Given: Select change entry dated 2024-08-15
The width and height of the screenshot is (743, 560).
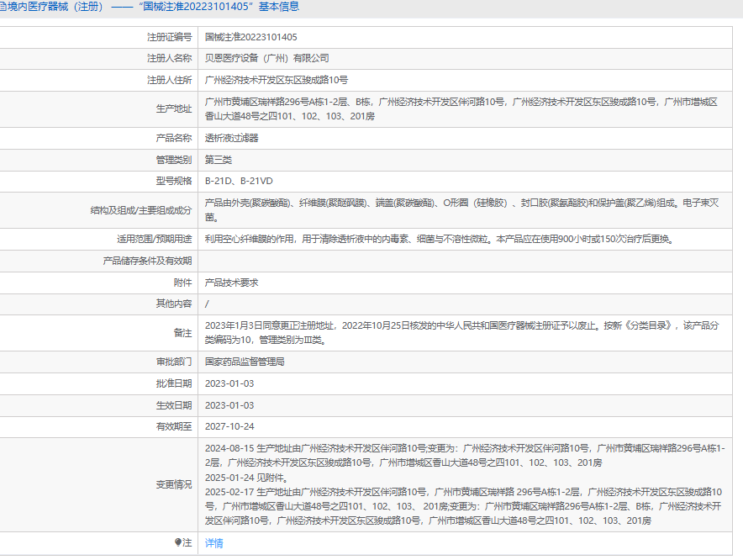Looking at the screenshot, I should [x=465, y=455].
